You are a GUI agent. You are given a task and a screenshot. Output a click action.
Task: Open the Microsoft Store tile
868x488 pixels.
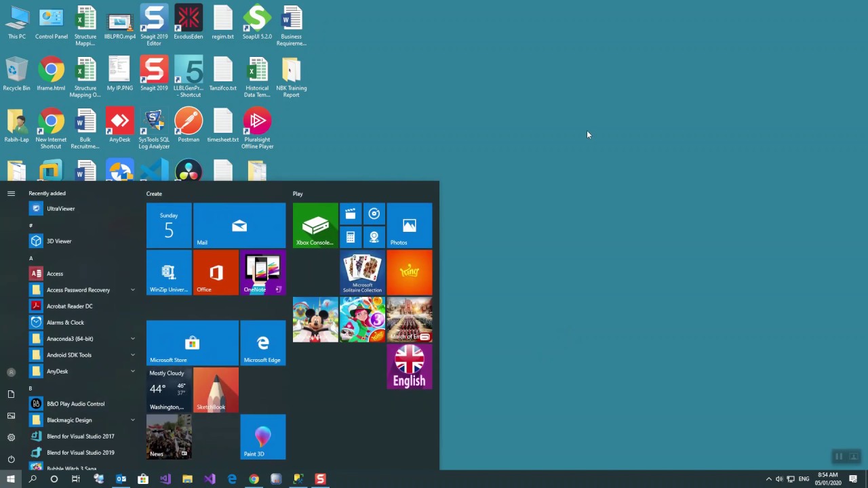[x=192, y=343]
